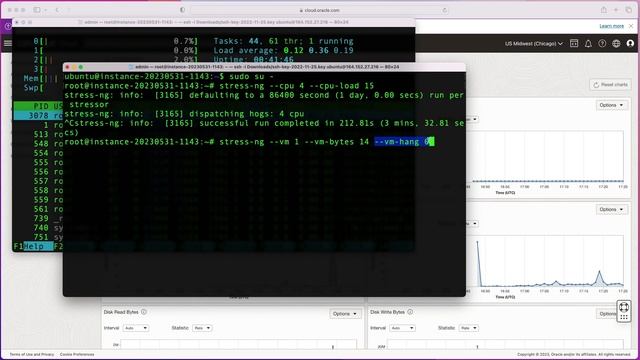The width and height of the screenshot is (640, 360).
Task: Show the Safari tab overview icon
Action: click(x=629, y=10)
